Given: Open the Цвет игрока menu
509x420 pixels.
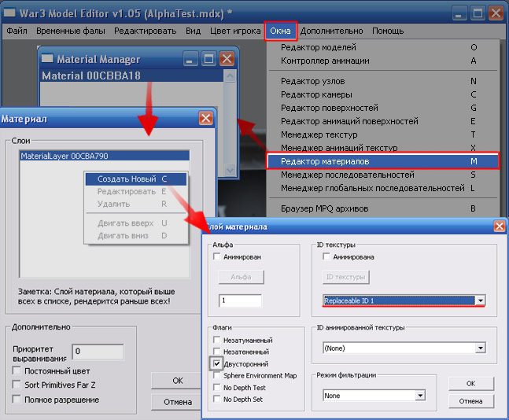Looking at the screenshot, I should 235,31.
